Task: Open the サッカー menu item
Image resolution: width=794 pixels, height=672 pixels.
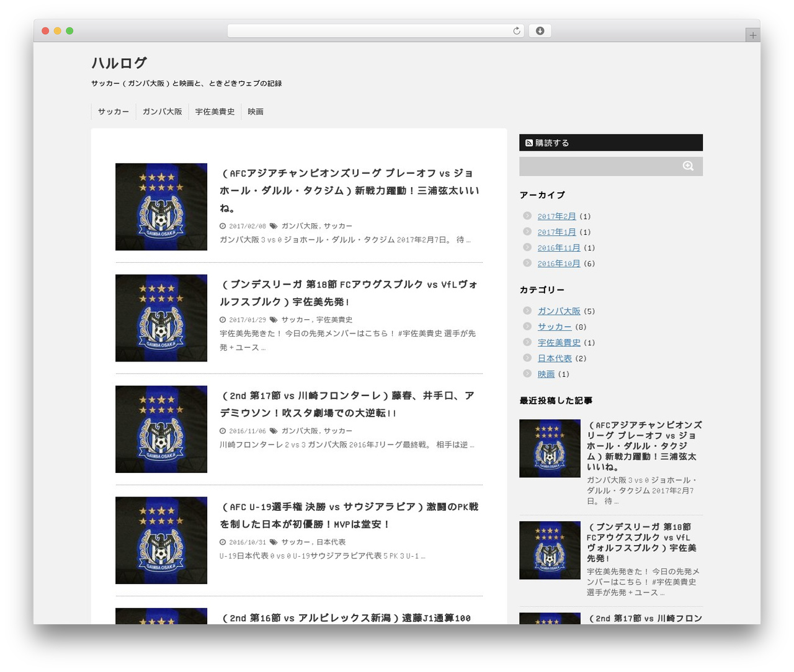Action: (114, 112)
